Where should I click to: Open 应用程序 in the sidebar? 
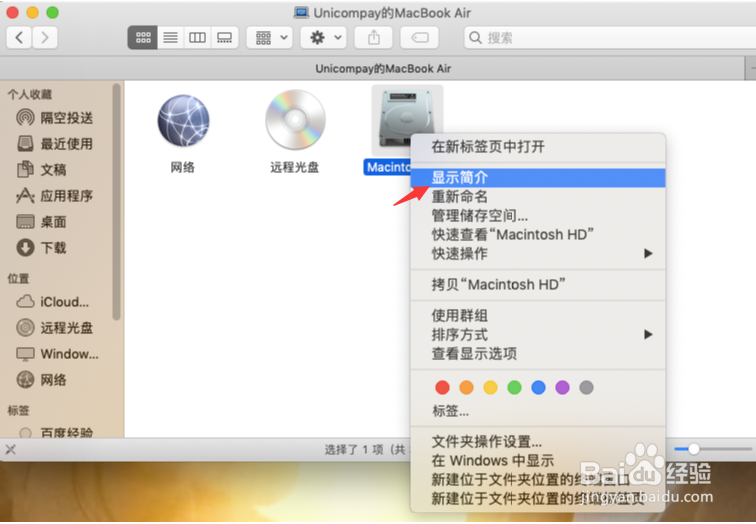click(x=54, y=196)
